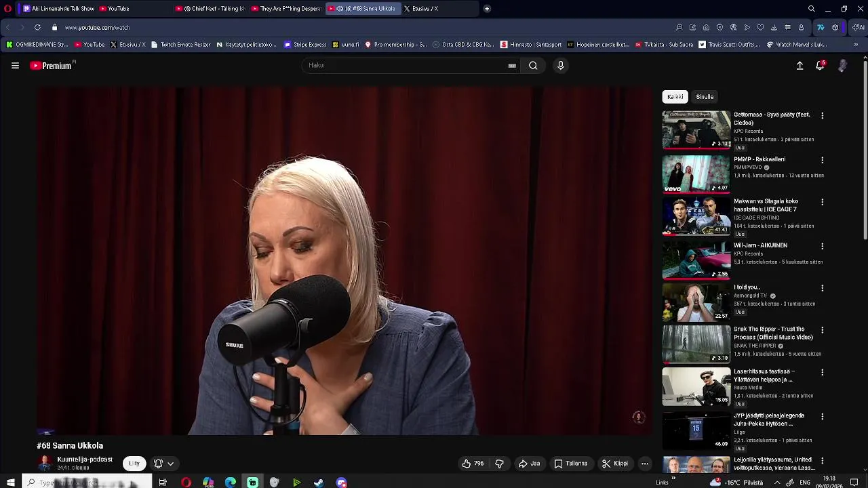Play Makwan vs Stagala thumbnail
Viewport: 868px width, 488px height.
696,216
